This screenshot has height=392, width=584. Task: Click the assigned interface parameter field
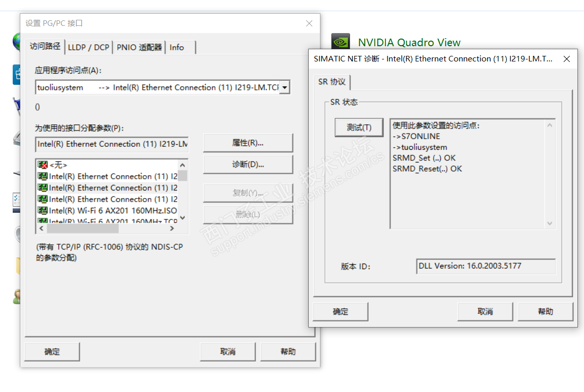112,144
